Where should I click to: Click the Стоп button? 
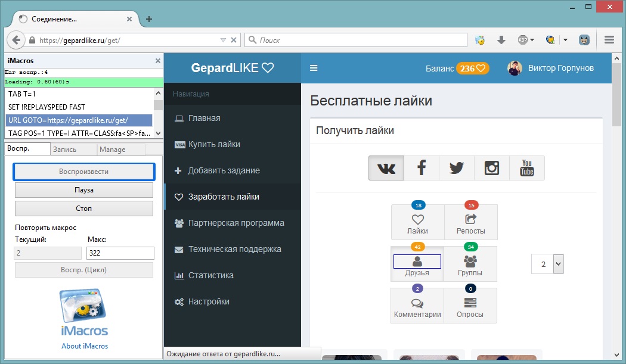84,209
